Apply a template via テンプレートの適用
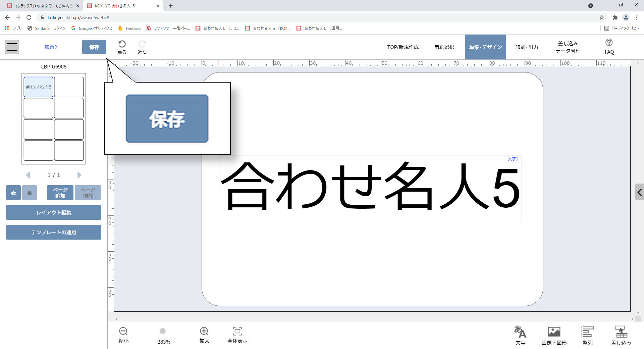The height and width of the screenshot is (349, 644). point(53,232)
